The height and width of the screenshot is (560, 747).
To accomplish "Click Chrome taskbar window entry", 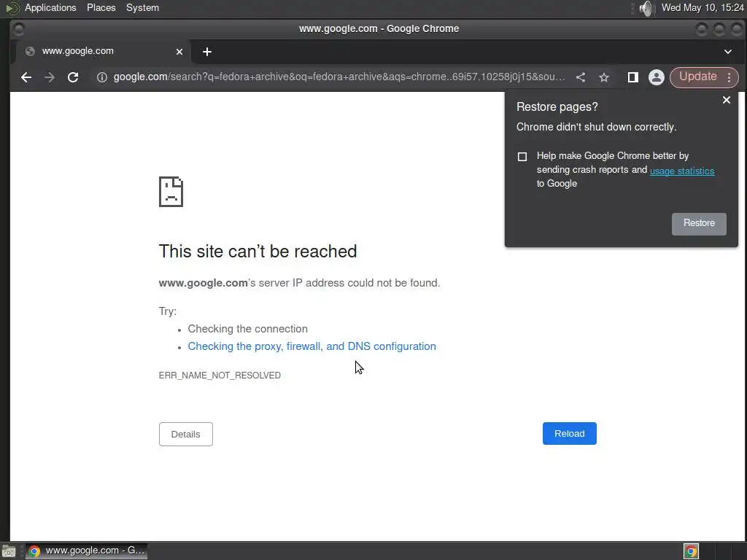I will tap(86, 551).
